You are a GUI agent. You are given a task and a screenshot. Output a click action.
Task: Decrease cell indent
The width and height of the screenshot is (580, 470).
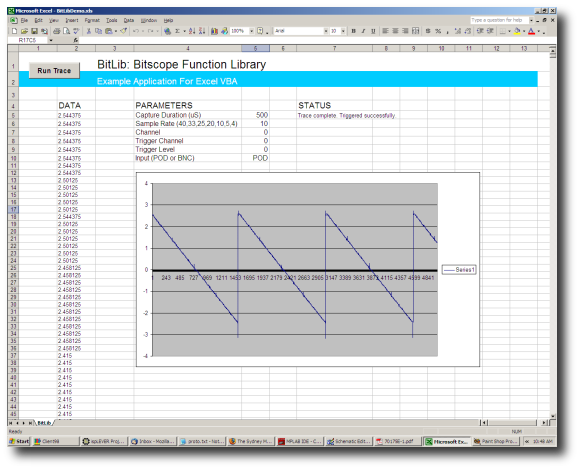480,31
